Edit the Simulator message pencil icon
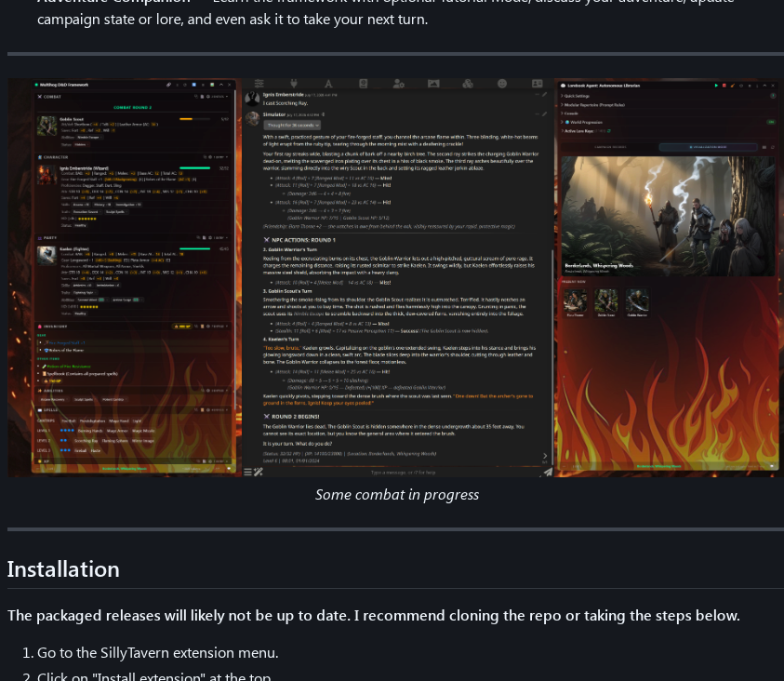784x681 pixels. (544, 114)
